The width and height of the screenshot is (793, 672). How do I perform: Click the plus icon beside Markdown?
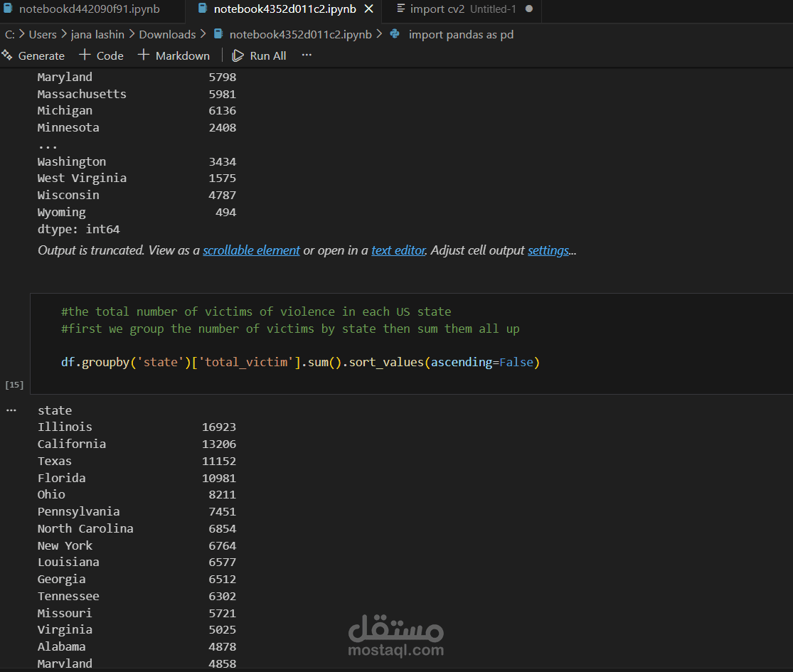(x=143, y=55)
